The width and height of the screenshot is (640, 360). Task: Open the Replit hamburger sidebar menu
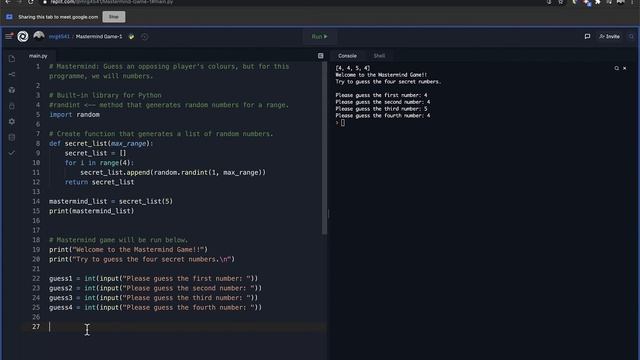[x=9, y=36]
